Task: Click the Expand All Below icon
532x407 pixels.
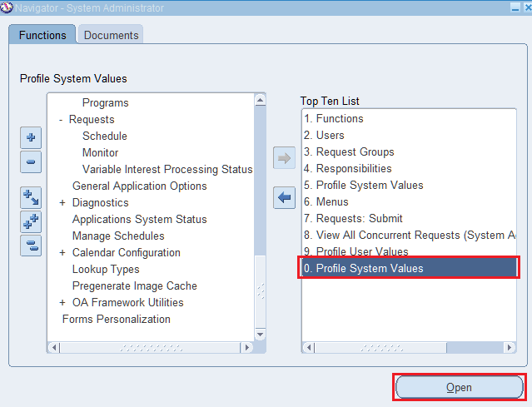Action: tap(31, 197)
